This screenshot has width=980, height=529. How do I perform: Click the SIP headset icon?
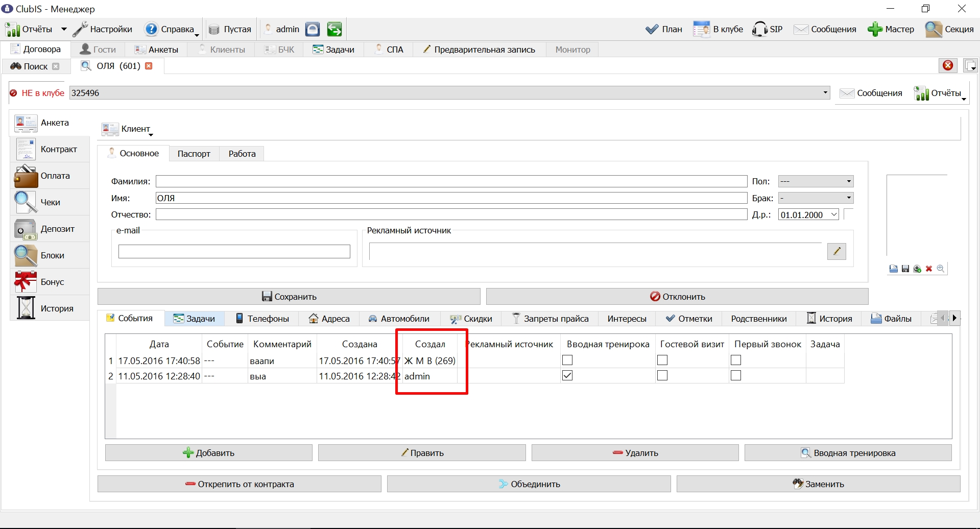point(759,29)
